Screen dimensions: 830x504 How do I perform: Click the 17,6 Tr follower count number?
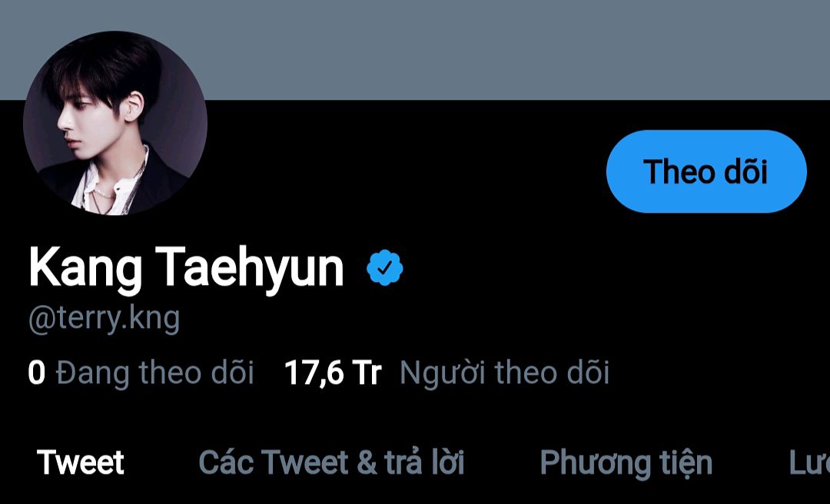point(333,373)
